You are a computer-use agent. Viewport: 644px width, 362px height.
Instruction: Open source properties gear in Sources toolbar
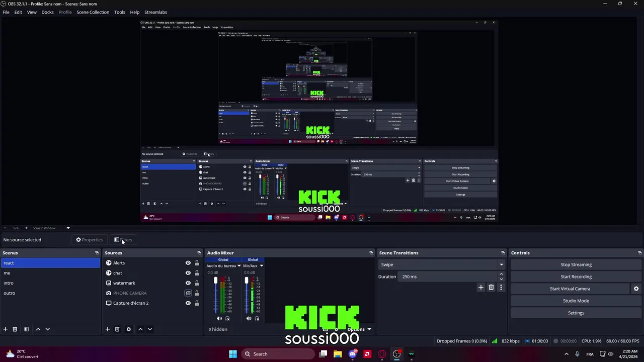click(x=129, y=329)
